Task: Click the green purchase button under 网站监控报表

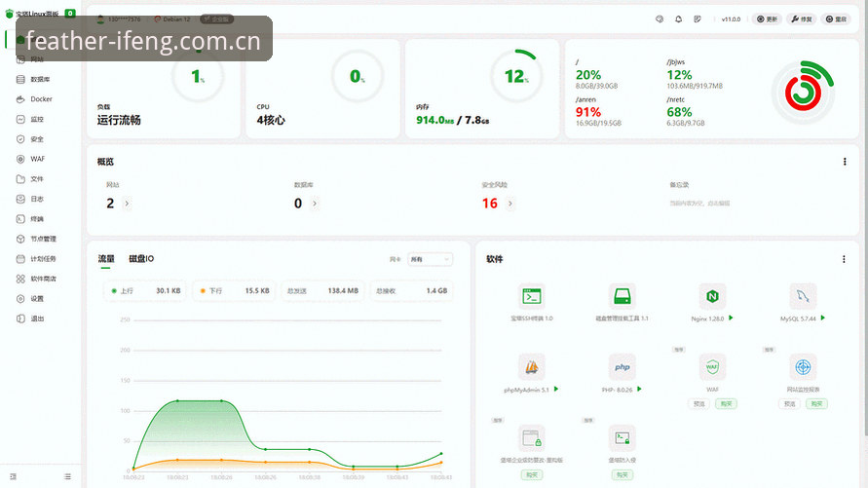Action: pyautogui.click(x=816, y=404)
